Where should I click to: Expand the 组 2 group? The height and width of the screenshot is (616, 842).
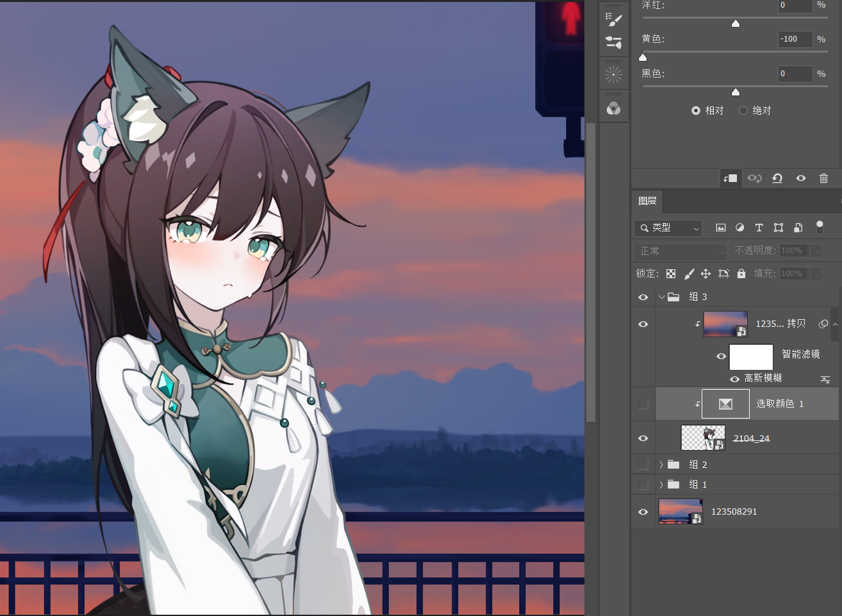click(661, 465)
